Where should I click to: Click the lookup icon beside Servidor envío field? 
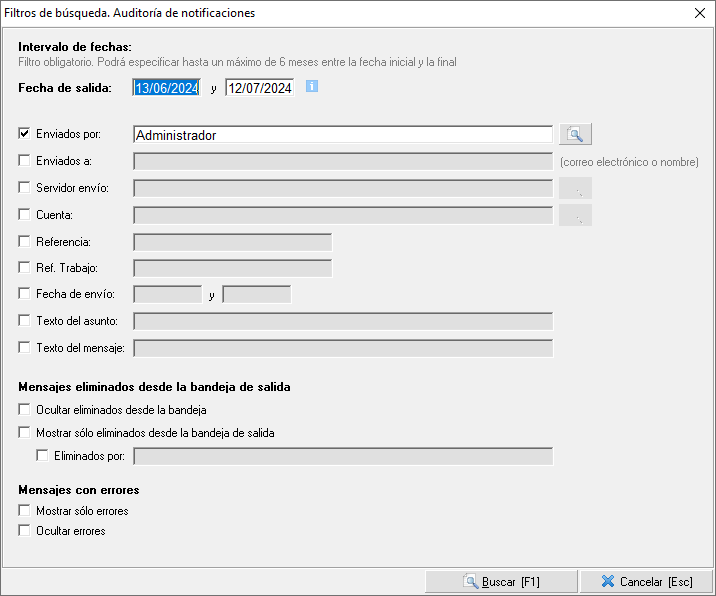tap(576, 188)
